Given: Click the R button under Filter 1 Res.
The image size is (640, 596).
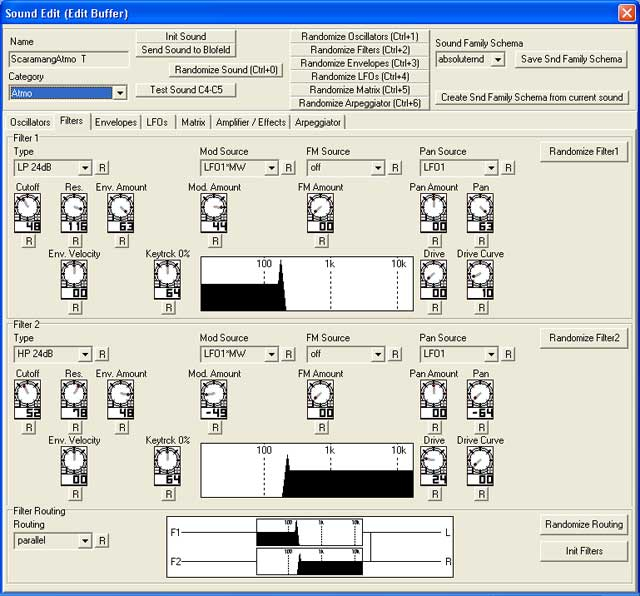Looking at the screenshot, I should click(x=74, y=241).
